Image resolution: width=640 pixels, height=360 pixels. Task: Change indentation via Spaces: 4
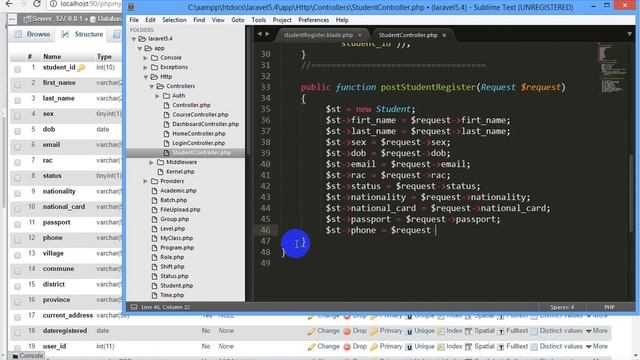(x=562, y=307)
